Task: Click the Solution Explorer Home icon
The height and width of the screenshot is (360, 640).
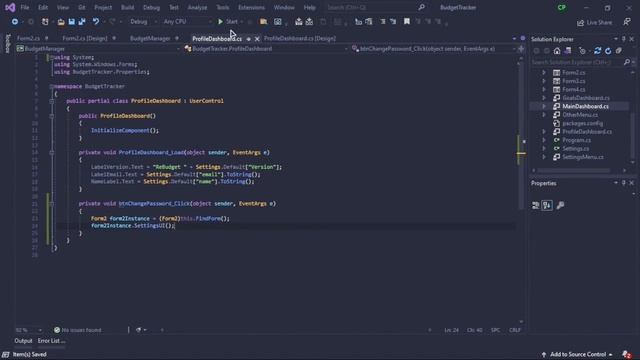Action: (557, 51)
